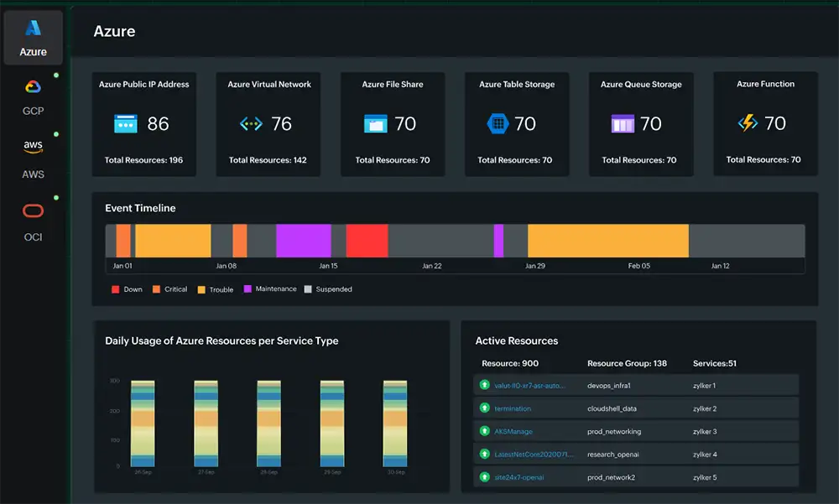Click the Azure Public IP Address card icon
The width and height of the screenshot is (839, 504).
[x=127, y=122]
